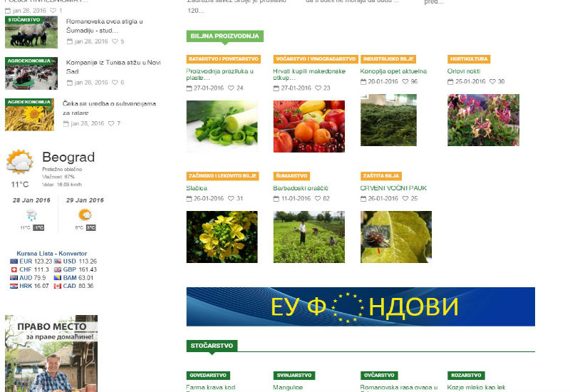Open Hrvati kupili makedonske otkup article link
This screenshot has height=392, width=570.
309,74
